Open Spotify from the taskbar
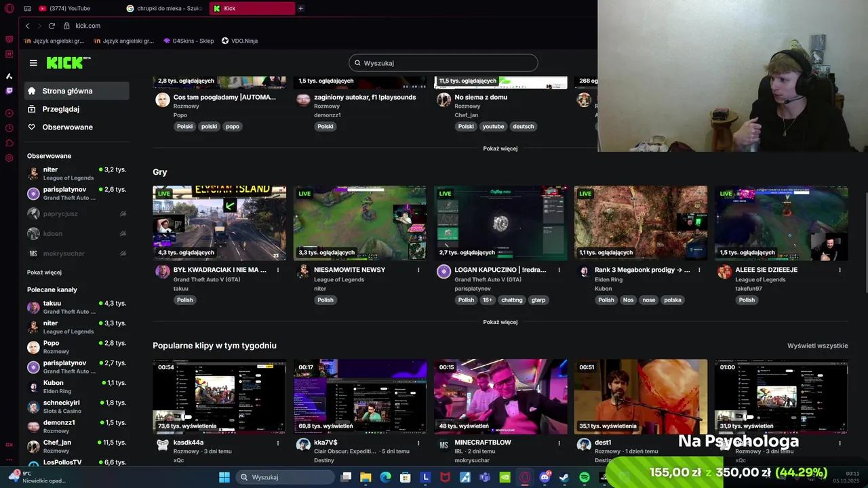 585,477
